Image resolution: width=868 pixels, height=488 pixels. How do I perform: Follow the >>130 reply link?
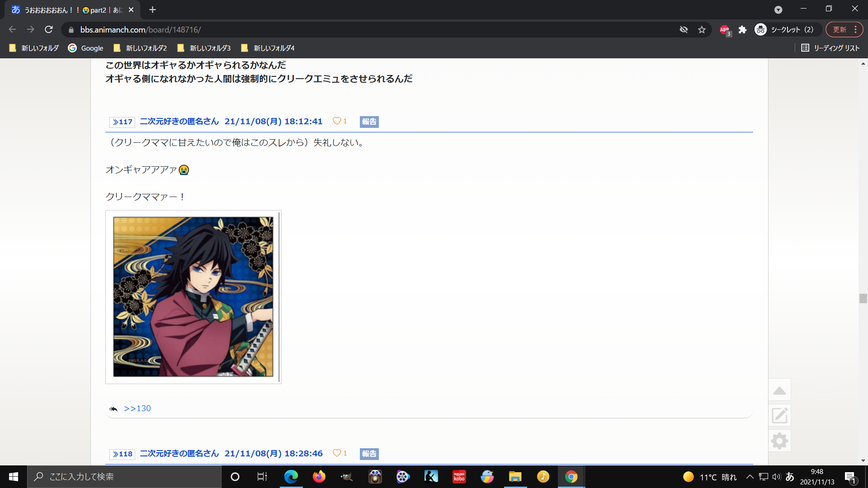pyautogui.click(x=137, y=408)
